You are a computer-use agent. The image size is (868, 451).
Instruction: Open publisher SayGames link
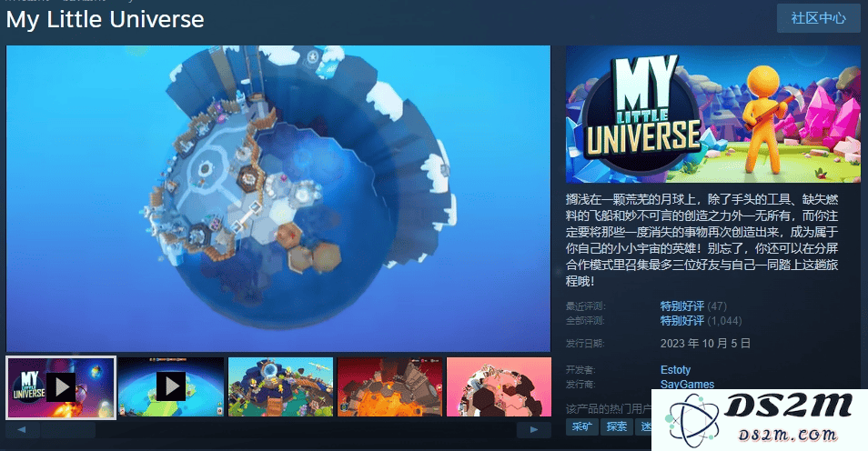click(687, 384)
